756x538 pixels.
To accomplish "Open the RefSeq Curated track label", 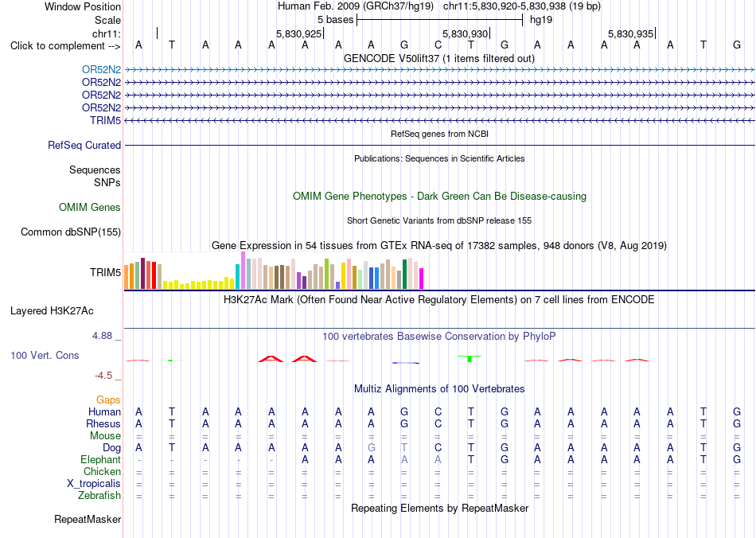I will point(84,145).
